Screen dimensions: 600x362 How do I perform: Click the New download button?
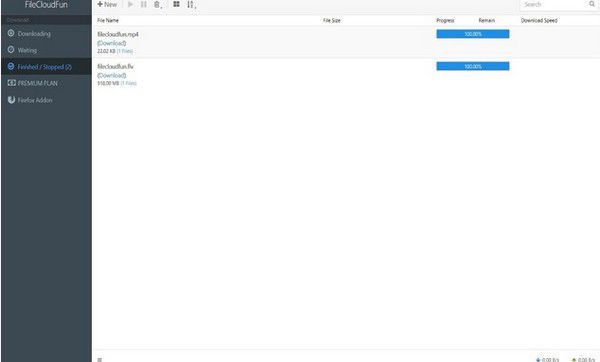pyautogui.click(x=107, y=5)
